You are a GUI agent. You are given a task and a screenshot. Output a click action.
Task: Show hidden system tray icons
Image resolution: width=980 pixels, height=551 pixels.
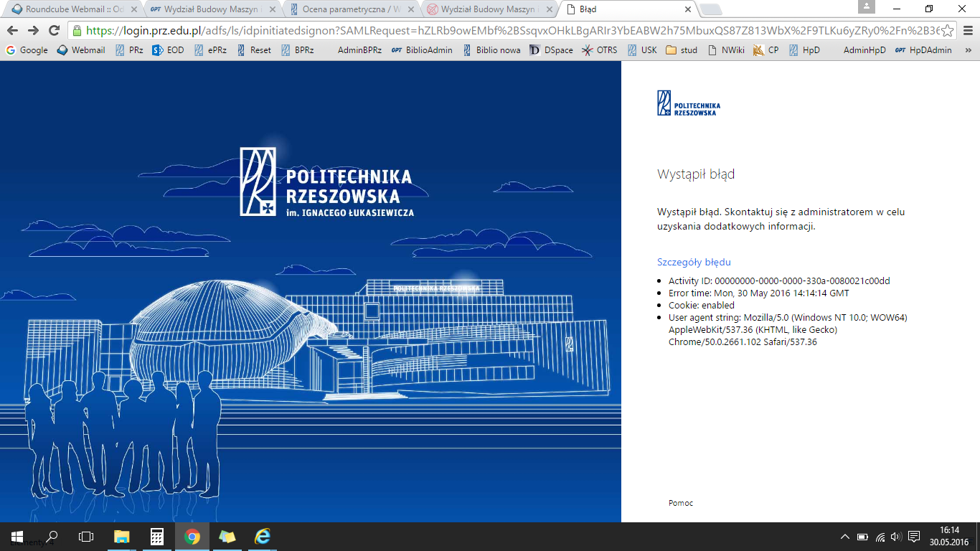[x=845, y=537]
